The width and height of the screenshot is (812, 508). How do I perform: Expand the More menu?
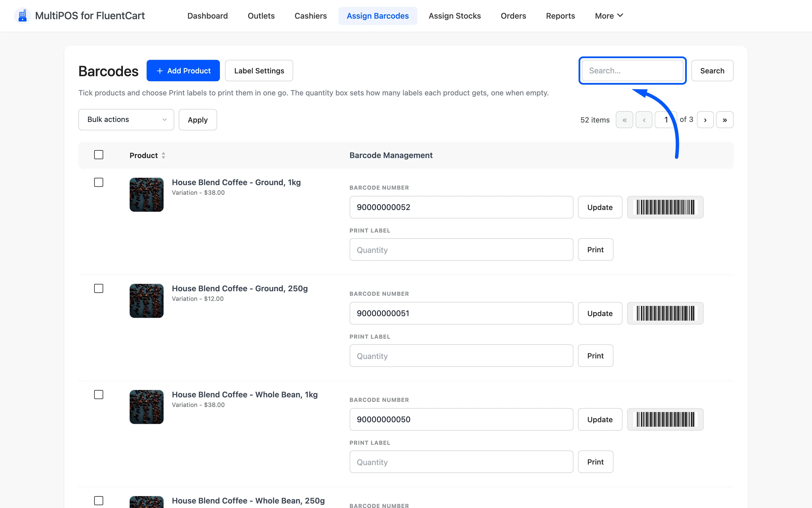coord(609,16)
